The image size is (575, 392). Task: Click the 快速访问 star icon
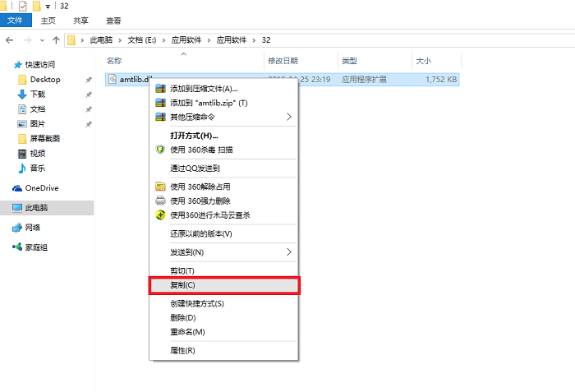click(17, 65)
